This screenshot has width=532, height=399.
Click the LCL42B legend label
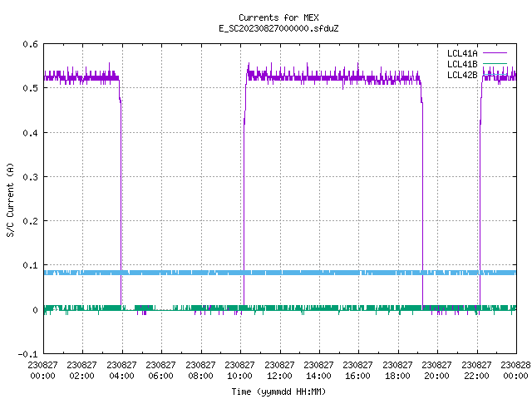(462, 75)
